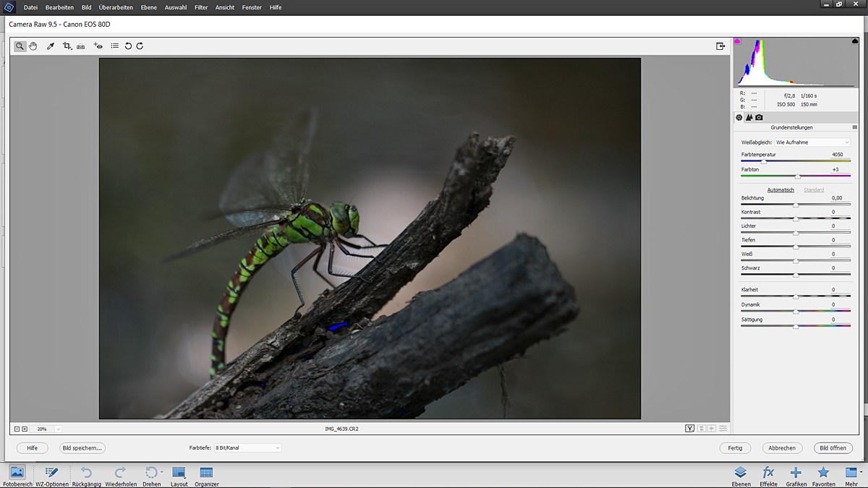Image resolution: width=868 pixels, height=488 pixels.
Task: Zoom in with the plus button
Action: 25,429
